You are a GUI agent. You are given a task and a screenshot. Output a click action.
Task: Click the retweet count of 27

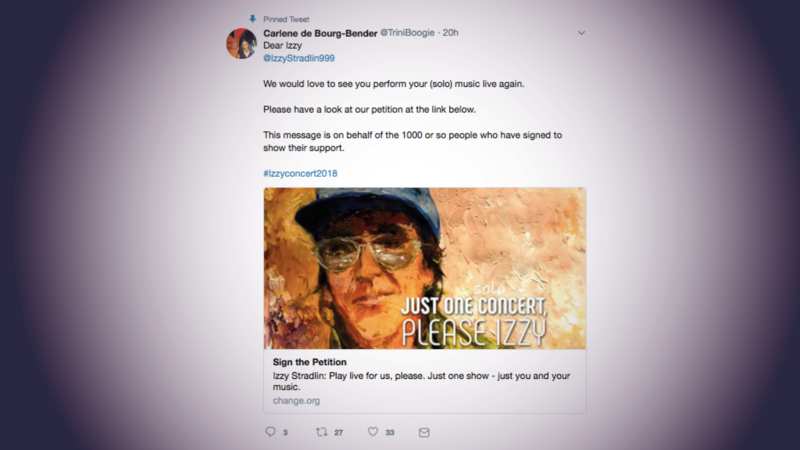tap(339, 432)
